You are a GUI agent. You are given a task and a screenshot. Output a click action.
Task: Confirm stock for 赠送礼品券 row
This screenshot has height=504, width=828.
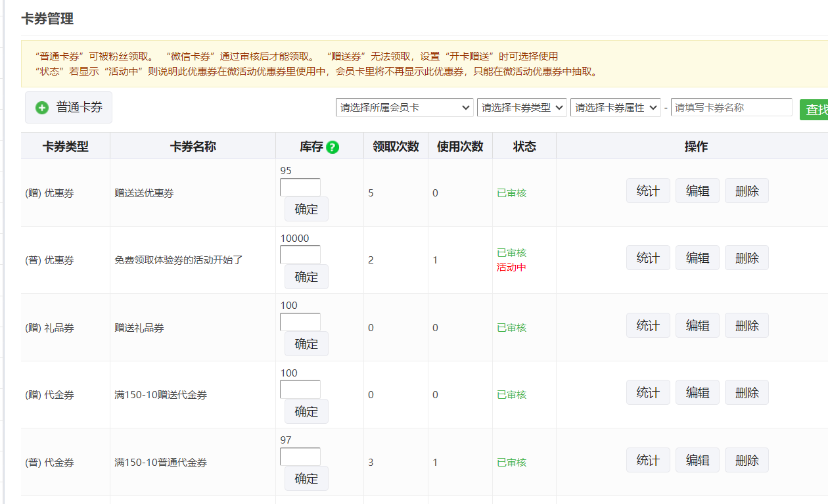(x=306, y=344)
